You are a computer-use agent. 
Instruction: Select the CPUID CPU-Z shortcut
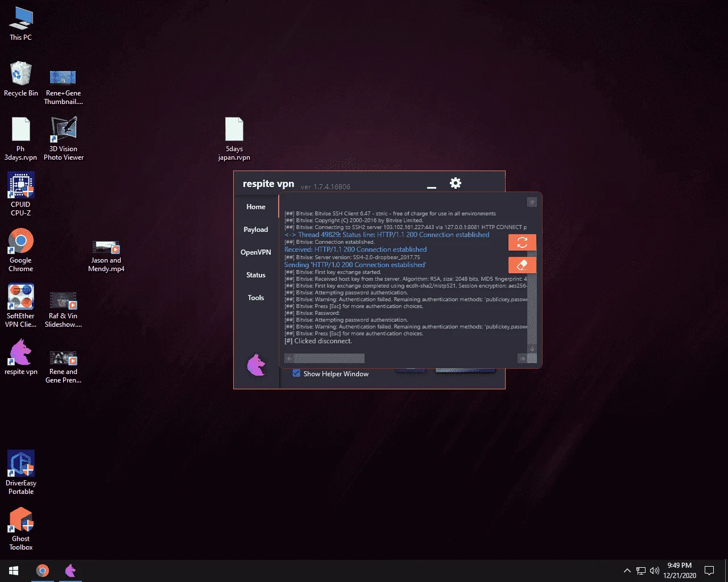(21, 194)
